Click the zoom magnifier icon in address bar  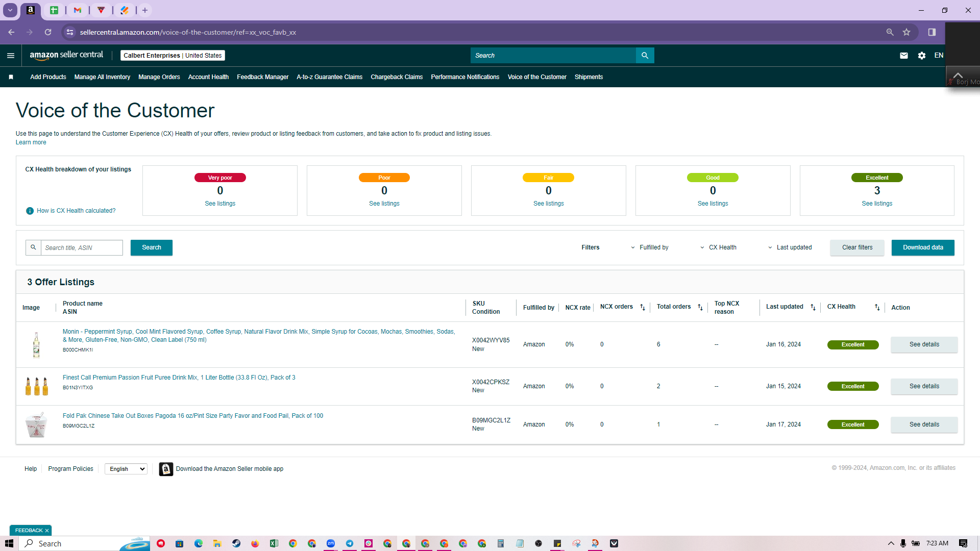890,32
